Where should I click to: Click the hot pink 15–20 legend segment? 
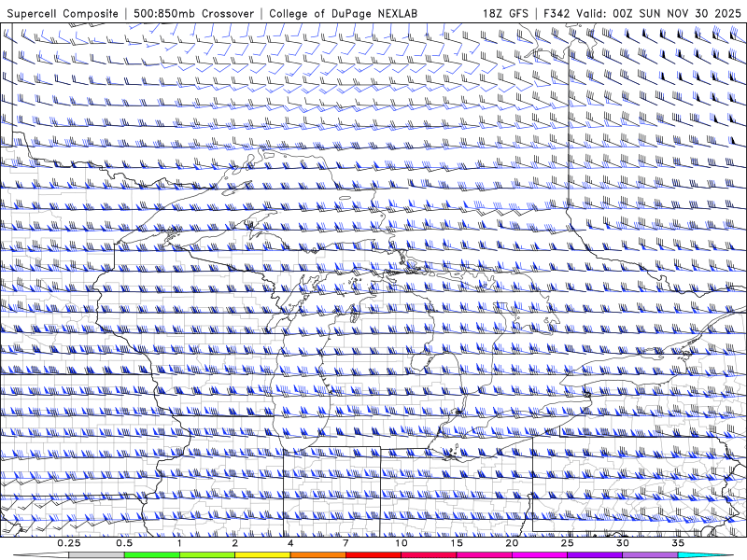[484, 555]
